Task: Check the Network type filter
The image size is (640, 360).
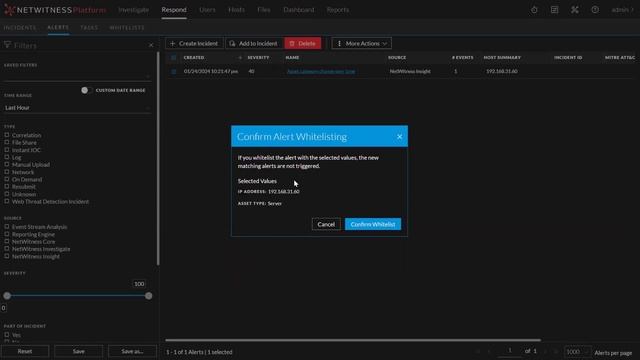Action: [7, 172]
